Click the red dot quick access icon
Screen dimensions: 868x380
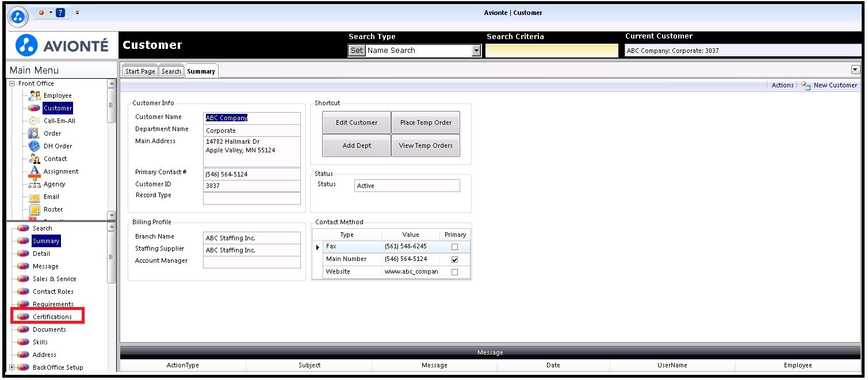point(42,13)
